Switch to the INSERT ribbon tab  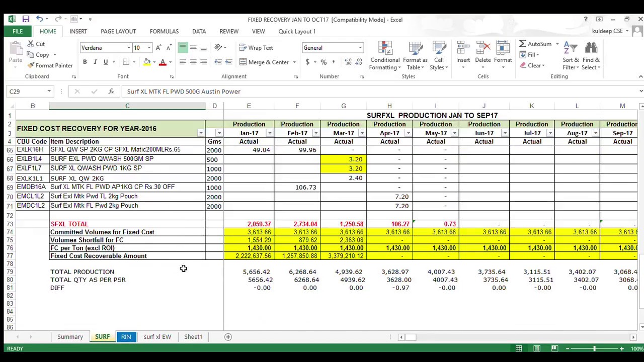pyautogui.click(x=78, y=31)
